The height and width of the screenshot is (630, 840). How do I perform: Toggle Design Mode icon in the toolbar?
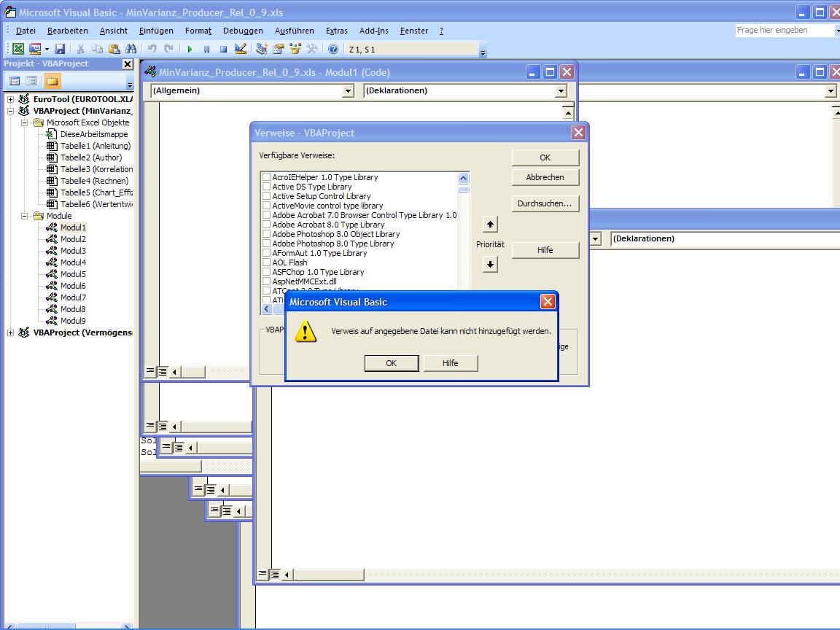pos(241,50)
